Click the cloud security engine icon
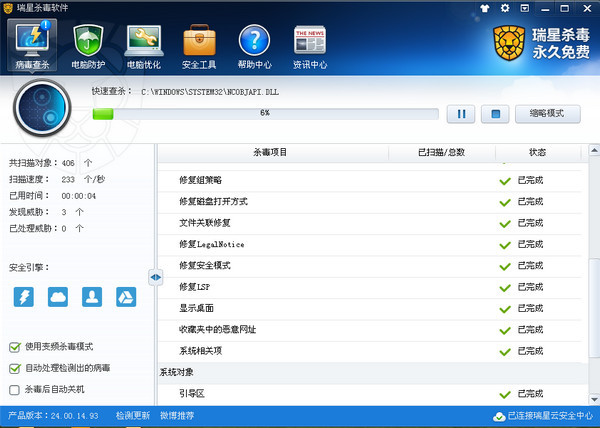This screenshot has width=600, height=428. coord(58,297)
